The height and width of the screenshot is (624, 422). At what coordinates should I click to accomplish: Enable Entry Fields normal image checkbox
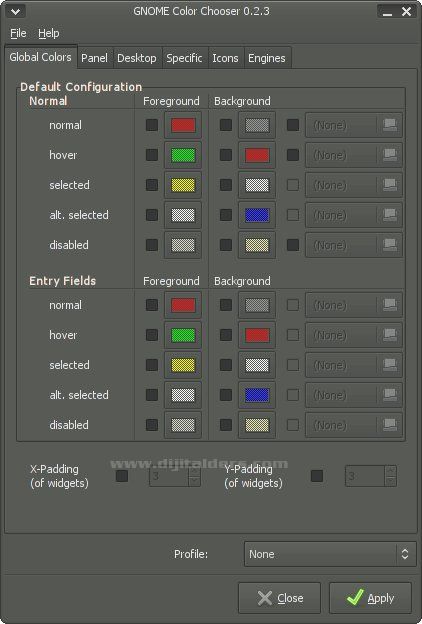coord(293,305)
